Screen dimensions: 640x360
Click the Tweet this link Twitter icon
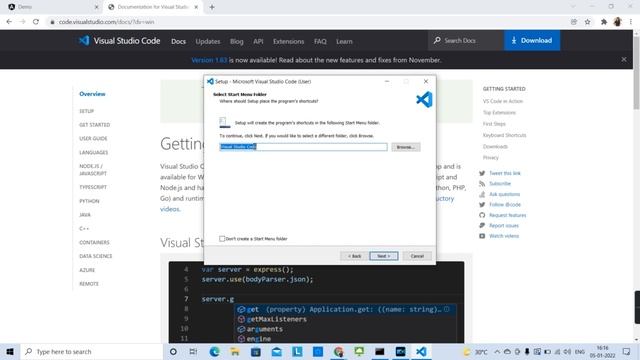(x=482, y=173)
